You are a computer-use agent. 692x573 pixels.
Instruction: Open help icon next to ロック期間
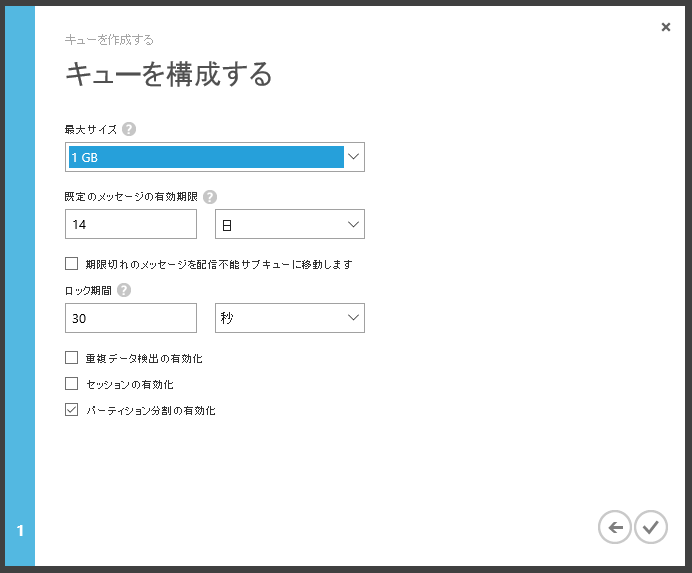click(x=124, y=290)
